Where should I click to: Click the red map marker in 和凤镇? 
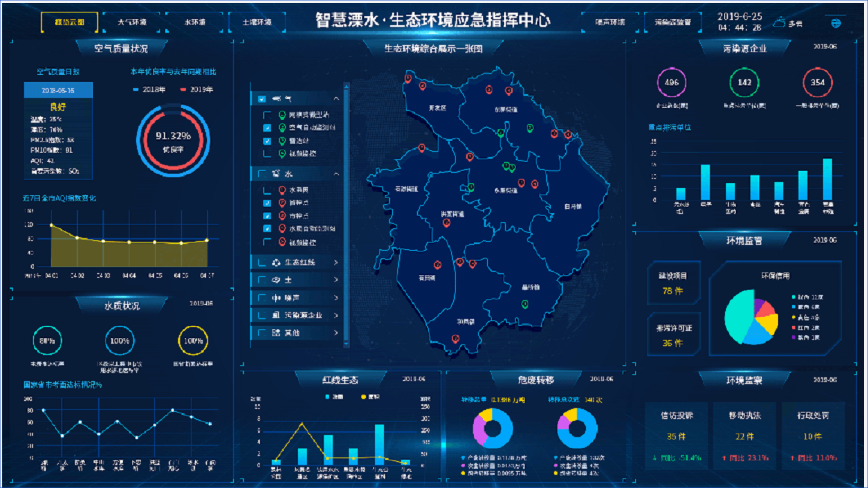tap(456, 339)
